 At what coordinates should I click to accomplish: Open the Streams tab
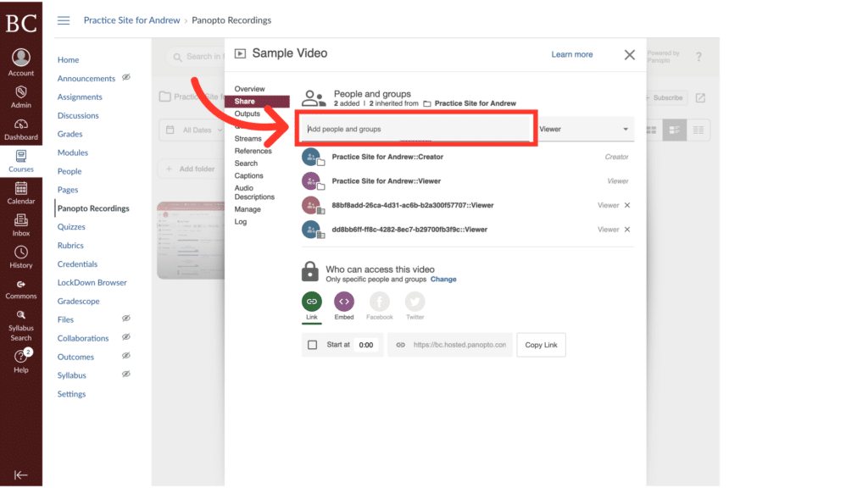248,138
